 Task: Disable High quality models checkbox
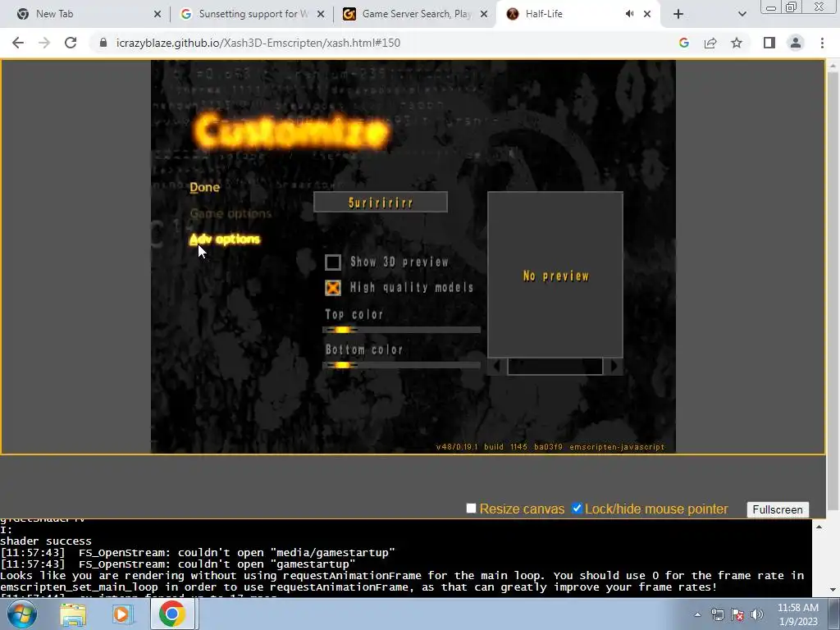(x=333, y=288)
